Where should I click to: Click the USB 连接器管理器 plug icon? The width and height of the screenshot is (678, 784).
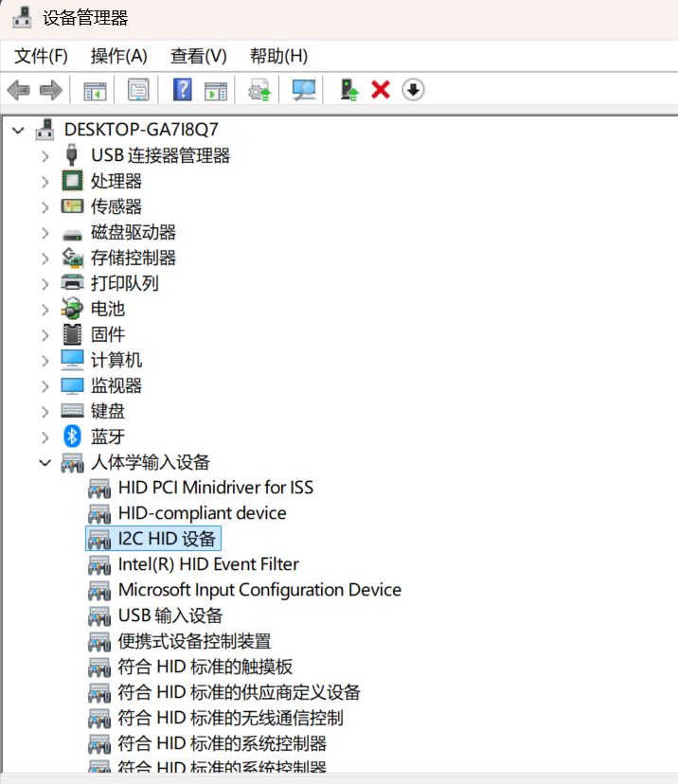72,155
